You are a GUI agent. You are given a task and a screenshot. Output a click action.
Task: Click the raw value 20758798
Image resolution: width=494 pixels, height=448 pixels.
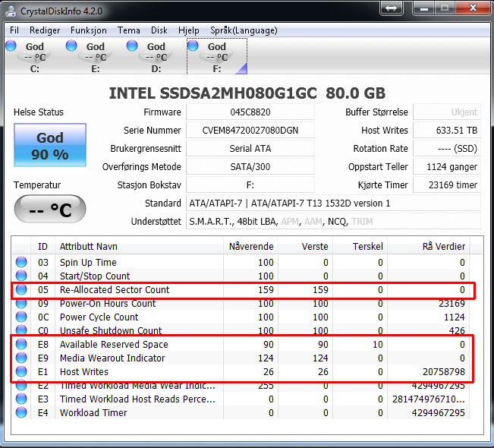point(444,372)
